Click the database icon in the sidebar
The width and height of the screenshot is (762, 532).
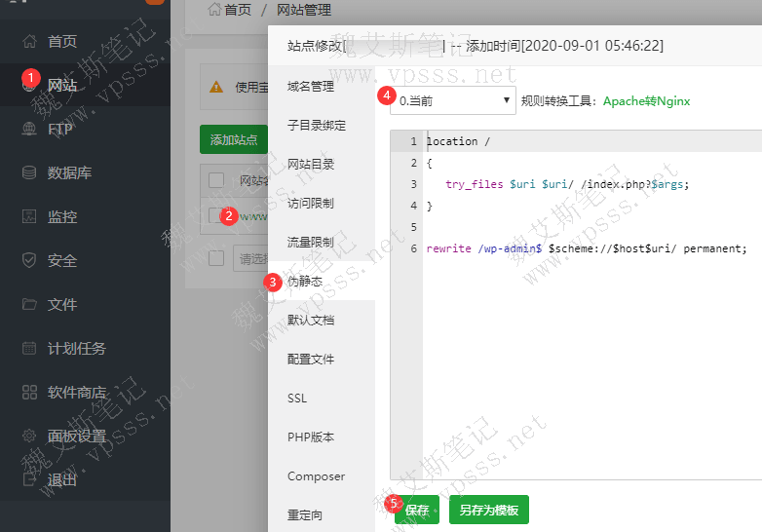click(x=29, y=172)
